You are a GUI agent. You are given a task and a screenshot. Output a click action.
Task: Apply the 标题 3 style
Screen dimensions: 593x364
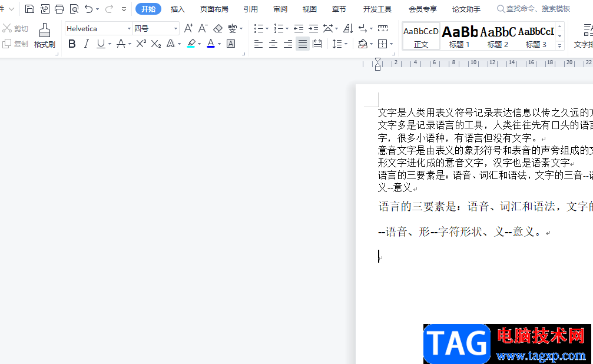[x=536, y=37]
